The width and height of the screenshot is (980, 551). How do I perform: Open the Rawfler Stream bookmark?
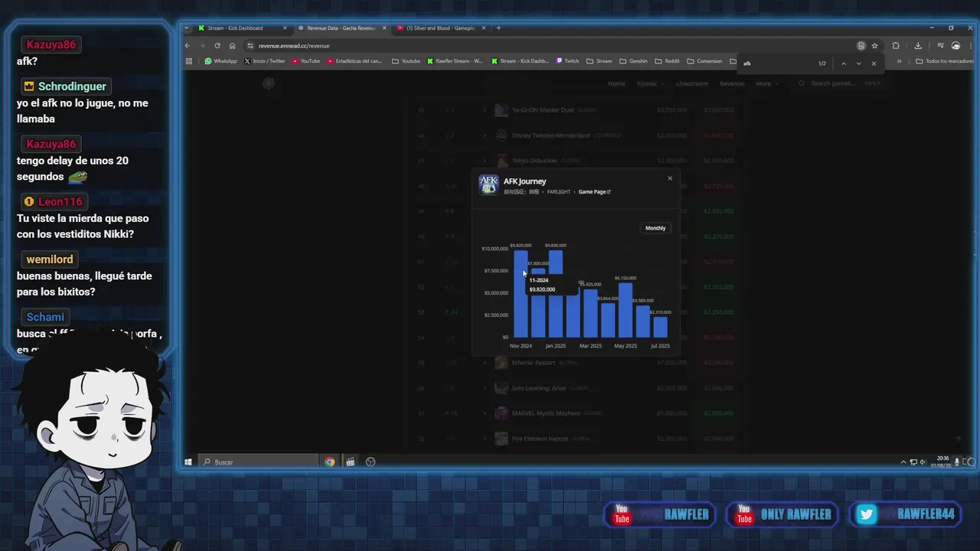point(455,61)
